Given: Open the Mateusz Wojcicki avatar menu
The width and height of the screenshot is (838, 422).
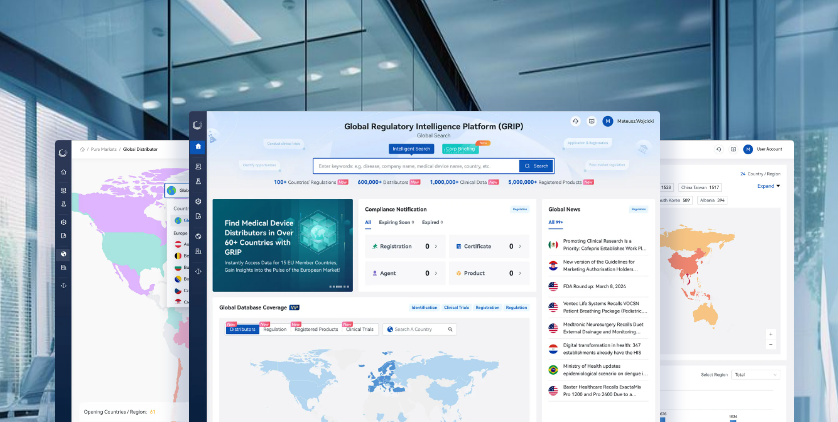Looking at the screenshot, I should coord(608,121).
